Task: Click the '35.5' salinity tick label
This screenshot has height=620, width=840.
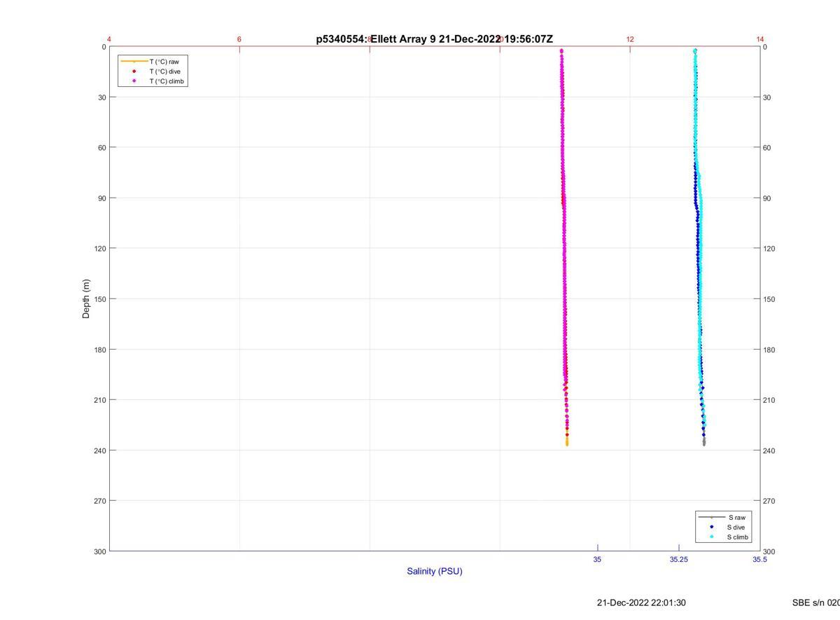Action: point(759,560)
